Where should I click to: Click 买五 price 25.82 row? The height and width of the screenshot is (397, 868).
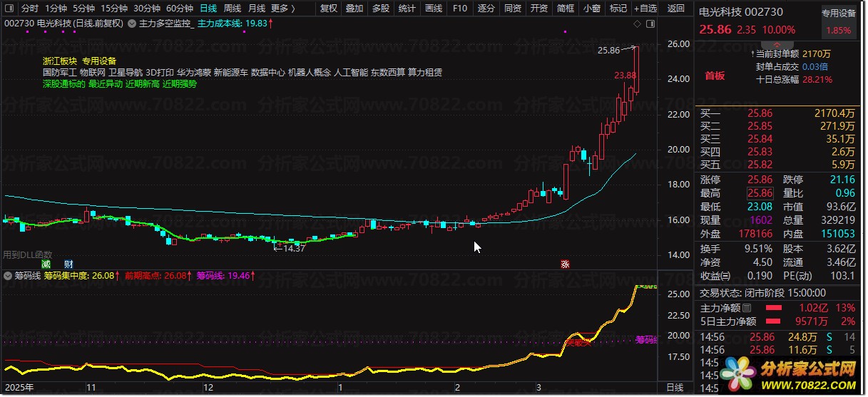pos(779,164)
